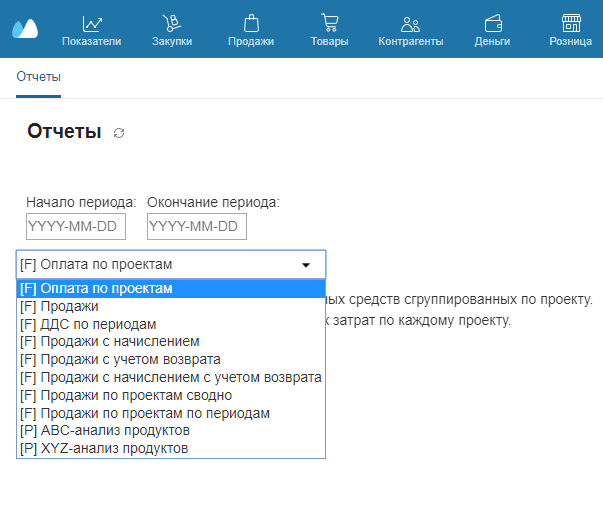
Task: Pick '[F] Продажи с учетом возврата' report
Action: pos(170,360)
